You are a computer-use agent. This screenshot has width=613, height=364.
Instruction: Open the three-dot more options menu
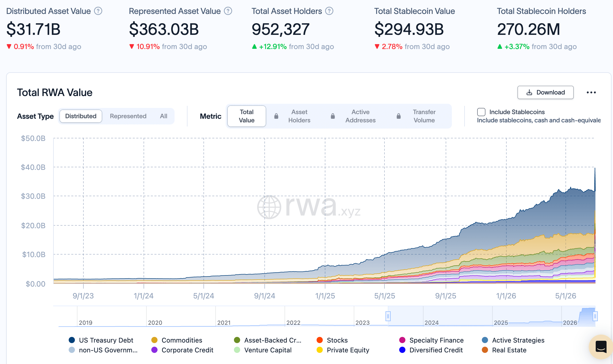(591, 92)
